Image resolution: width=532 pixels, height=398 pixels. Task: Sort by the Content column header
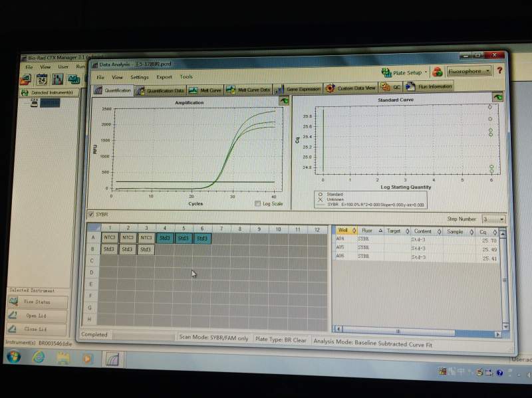pos(427,231)
